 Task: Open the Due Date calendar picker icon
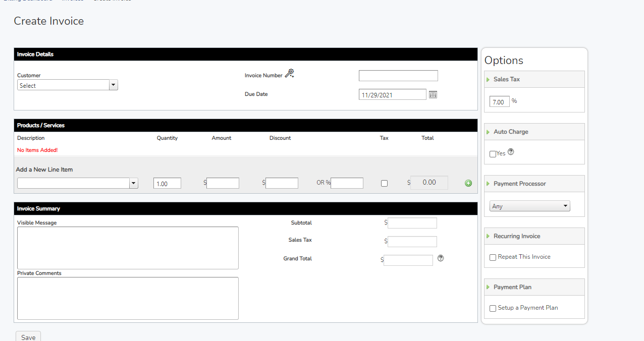433,94
